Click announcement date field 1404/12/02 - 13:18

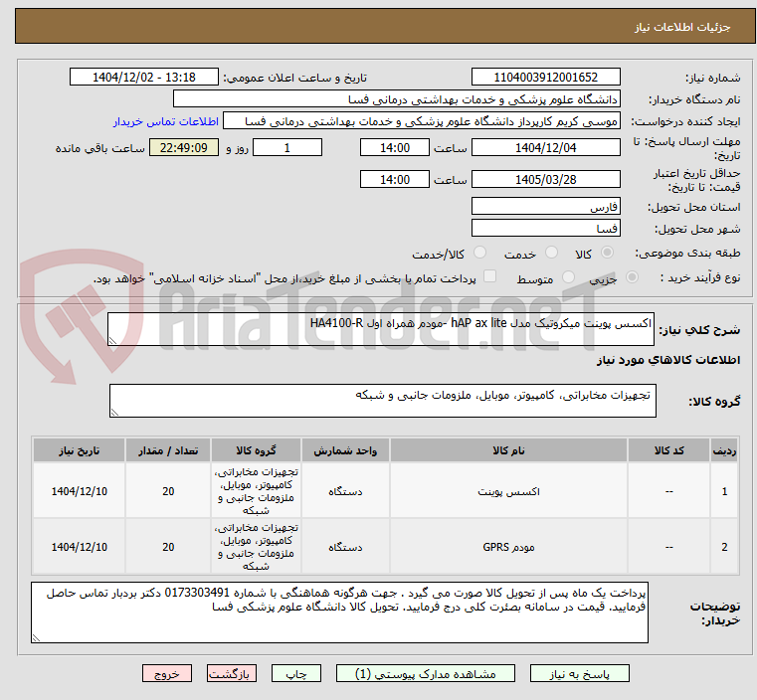pos(144,78)
